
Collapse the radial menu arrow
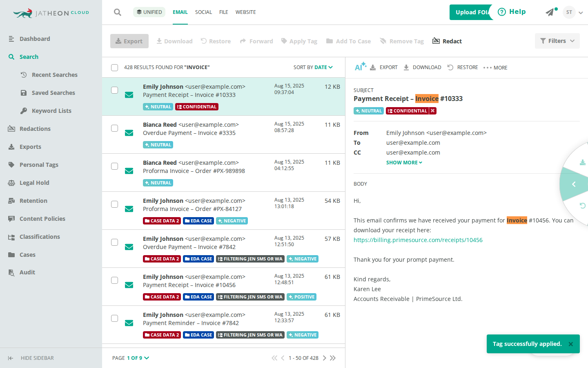(x=574, y=184)
